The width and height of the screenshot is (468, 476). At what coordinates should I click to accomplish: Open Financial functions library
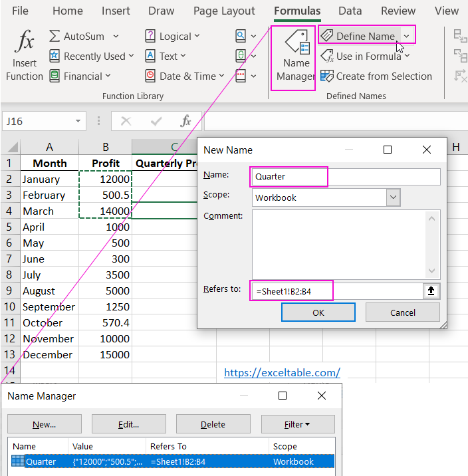coord(55,76)
